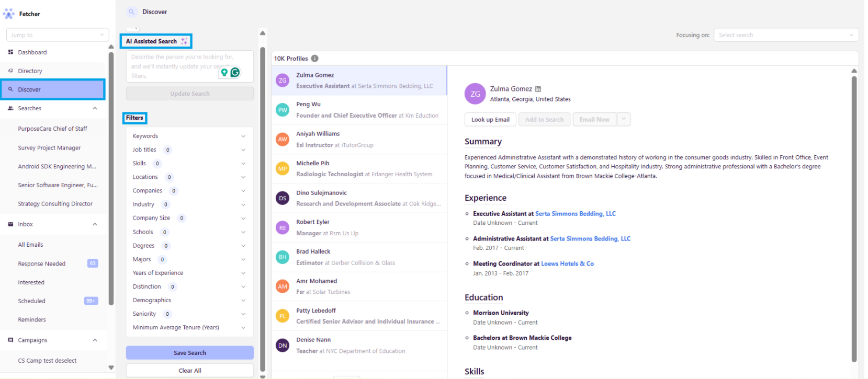The width and height of the screenshot is (868, 379).
Task: Click the PL avatar for Patty Lebedoff
Action: click(x=283, y=316)
